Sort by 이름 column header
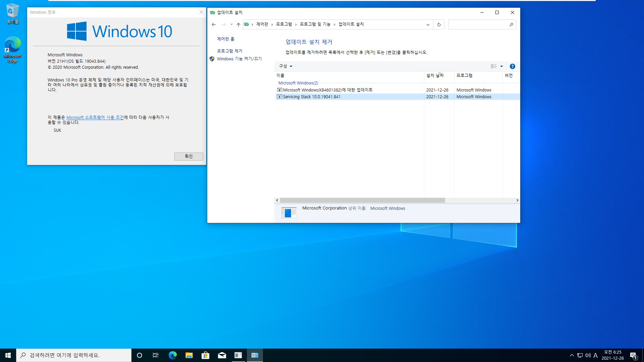Image resolution: width=644 pixels, height=362 pixels. [x=349, y=76]
